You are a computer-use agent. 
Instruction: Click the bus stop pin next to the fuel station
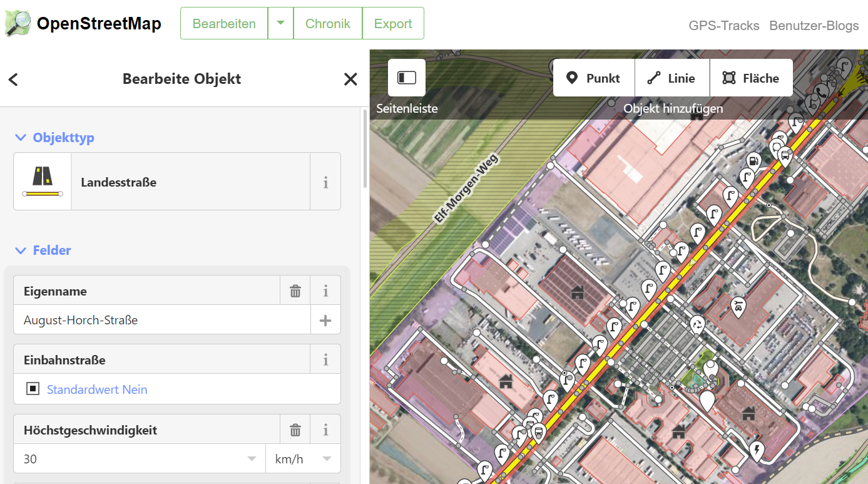pos(785,155)
